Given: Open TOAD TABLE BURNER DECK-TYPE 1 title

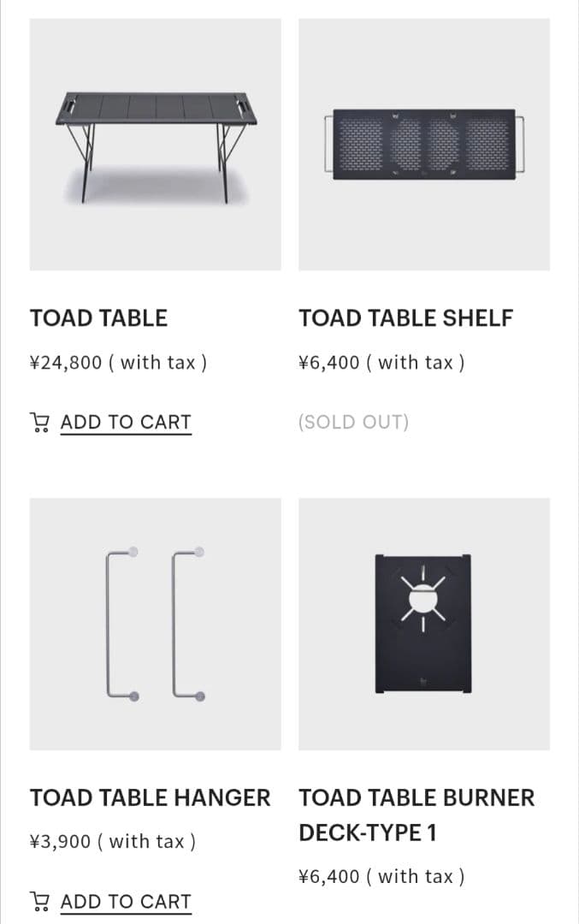Looking at the screenshot, I should click(x=417, y=814).
